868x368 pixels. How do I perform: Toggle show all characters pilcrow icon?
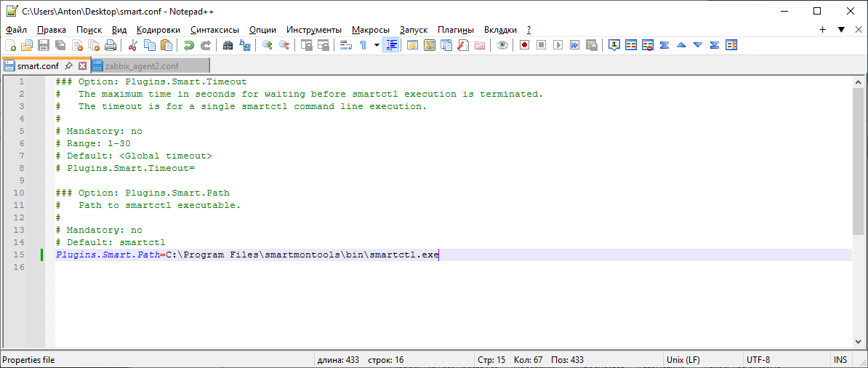coord(363,45)
